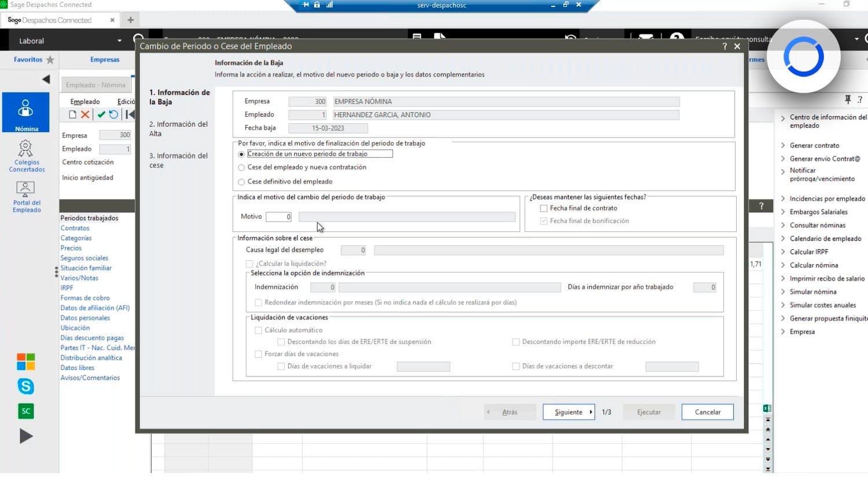868x480 pixels.
Task: Enable the Fecha final de contrato checkbox
Action: 543,208
